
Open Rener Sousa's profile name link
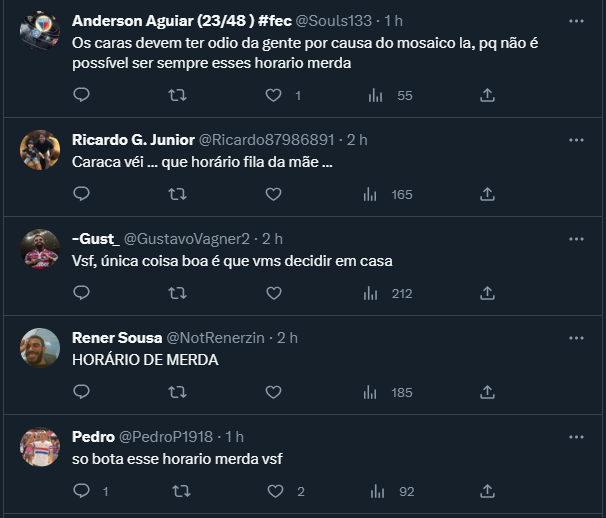click(116, 338)
